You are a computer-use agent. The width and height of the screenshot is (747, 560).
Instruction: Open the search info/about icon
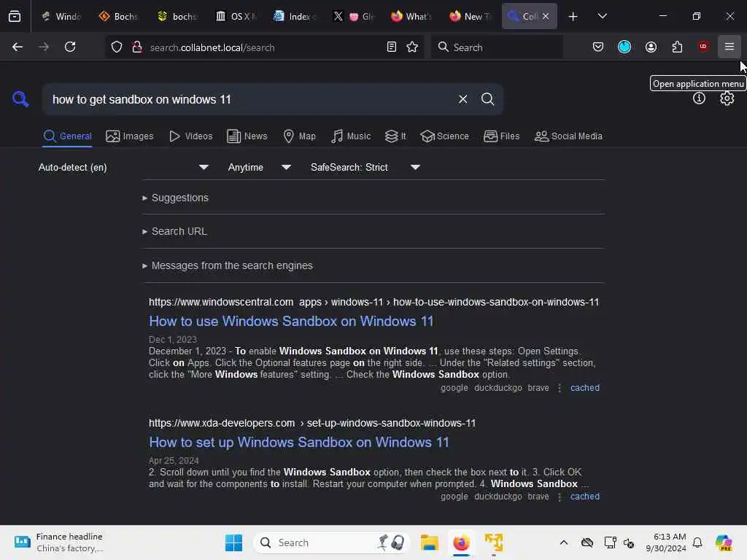pyautogui.click(x=699, y=98)
